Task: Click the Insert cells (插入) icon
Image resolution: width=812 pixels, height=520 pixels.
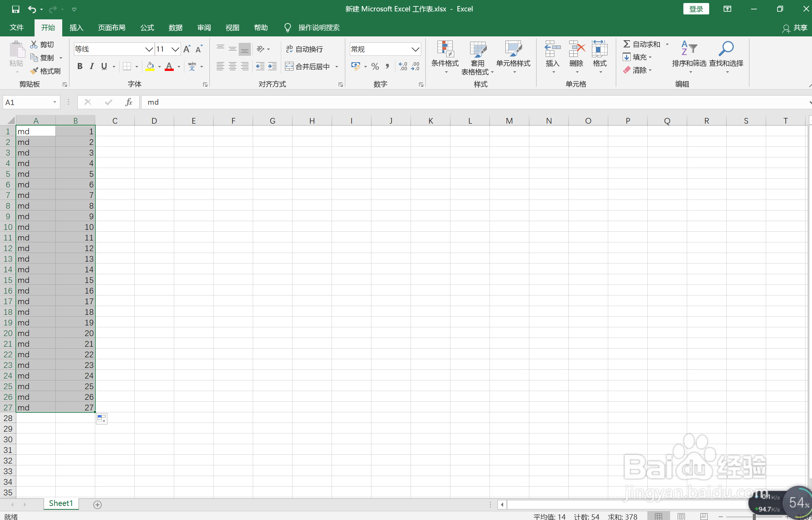Action: (552, 49)
